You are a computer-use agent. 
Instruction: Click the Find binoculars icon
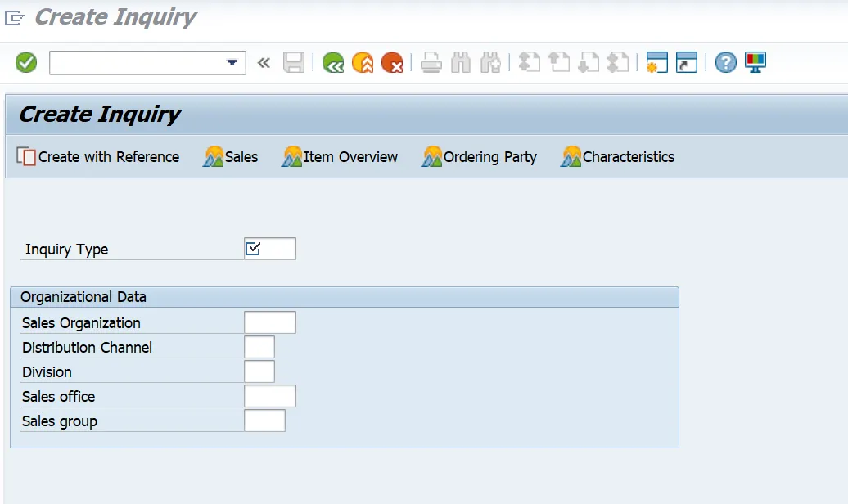tap(461, 62)
